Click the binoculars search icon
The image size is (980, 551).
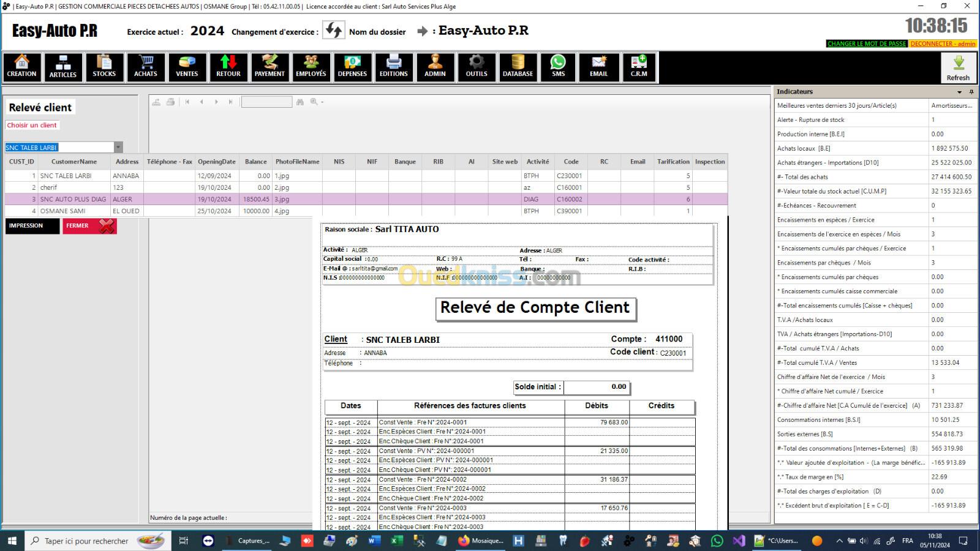coord(300,102)
